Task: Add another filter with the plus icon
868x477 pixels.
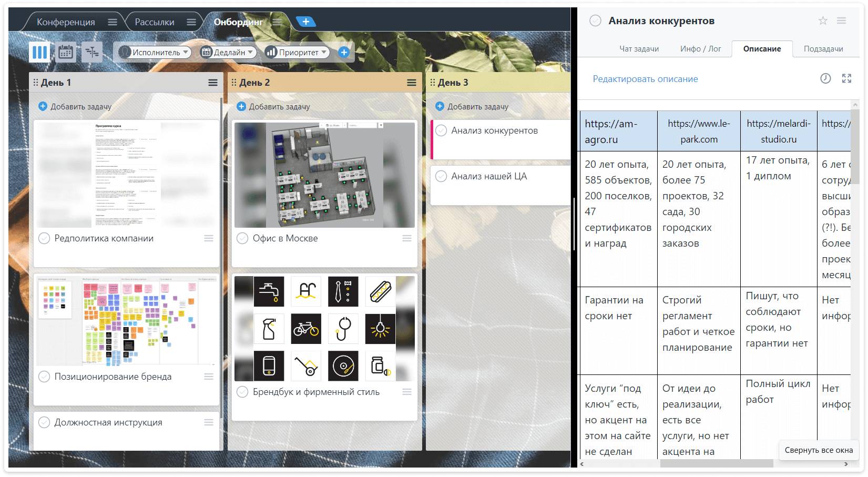Action: pyautogui.click(x=344, y=52)
